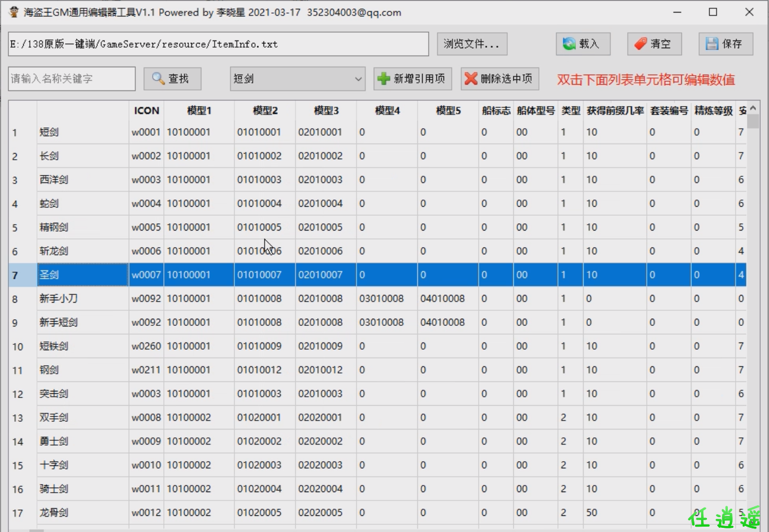Viewport: 769px width, 532px height.
Task: Select the 精钢剑 name cell
Action: (x=83, y=228)
